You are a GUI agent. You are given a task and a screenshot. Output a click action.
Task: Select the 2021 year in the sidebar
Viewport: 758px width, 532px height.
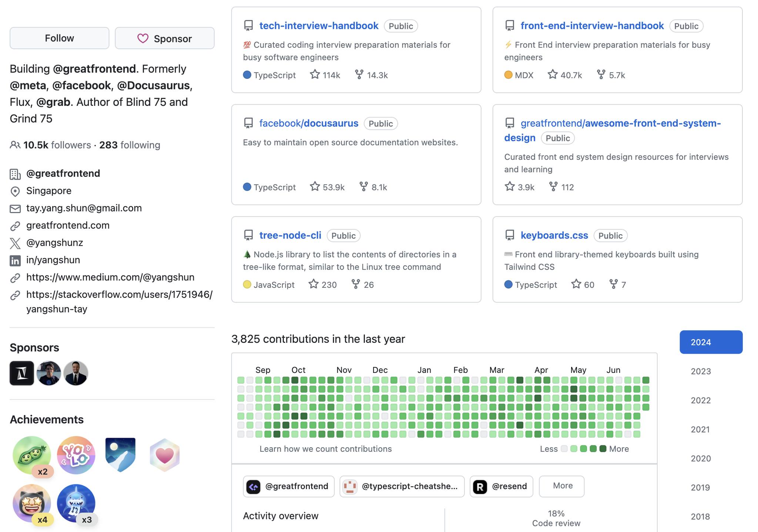coord(701,429)
